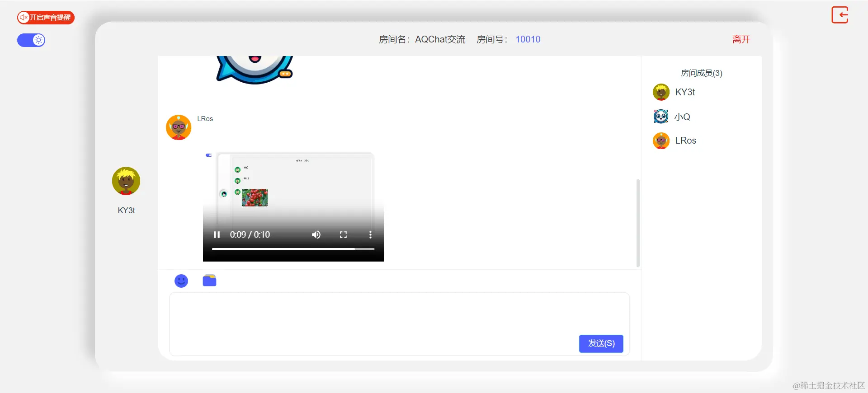Click KY3t's avatar in members list
868x393 pixels.
click(661, 92)
